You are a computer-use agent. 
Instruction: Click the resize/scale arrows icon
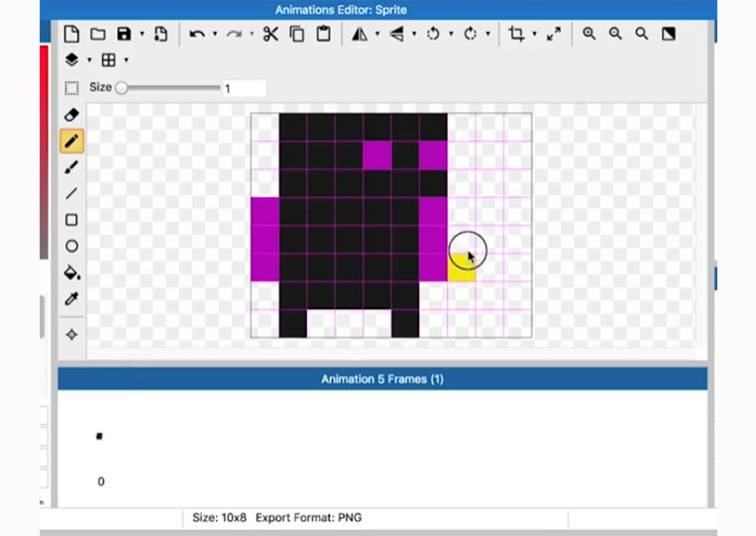pos(554,34)
